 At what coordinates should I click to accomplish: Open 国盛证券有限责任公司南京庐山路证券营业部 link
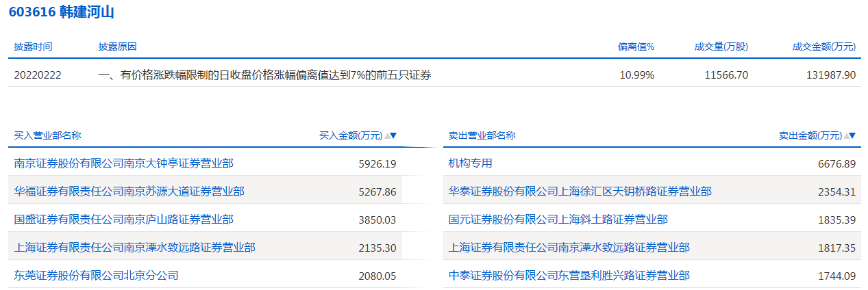click(123, 220)
